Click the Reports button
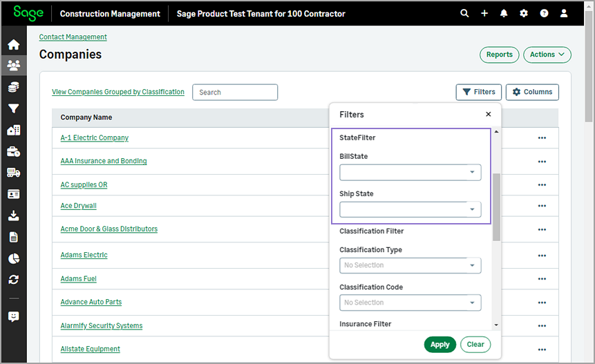Screen dimensions: 595x364 pyautogui.click(x=500, y=55)
